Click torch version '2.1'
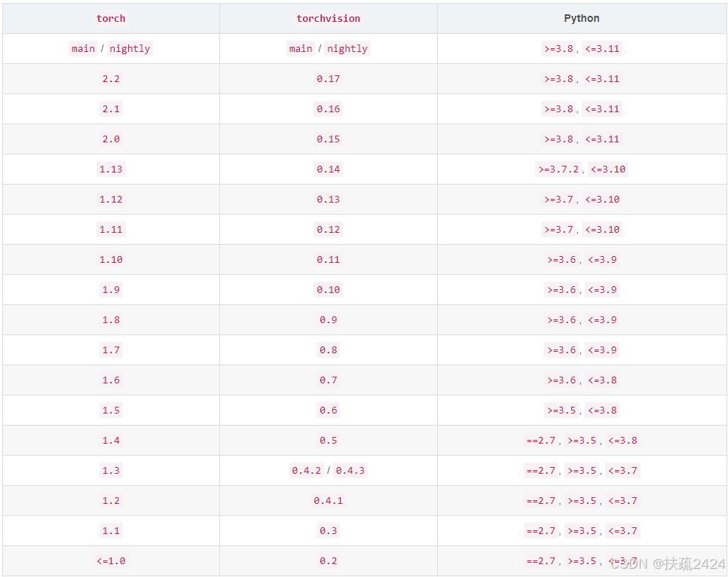This screenshot has height=577, width=728. pyautogui.click(x=111, y=109)
